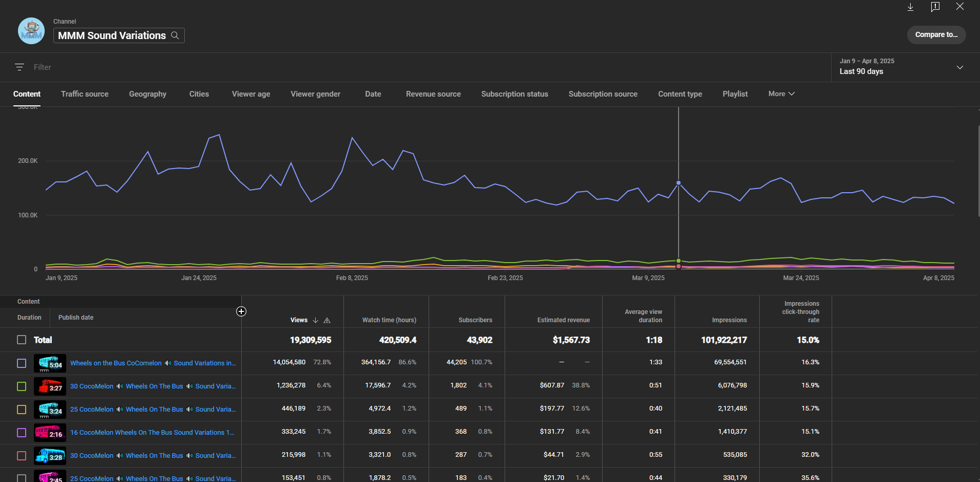Click the MMM channel avatar
Image resolution: width=980 pixels, height=482 pixels.
pyautogui.click(x=31, y=31)
